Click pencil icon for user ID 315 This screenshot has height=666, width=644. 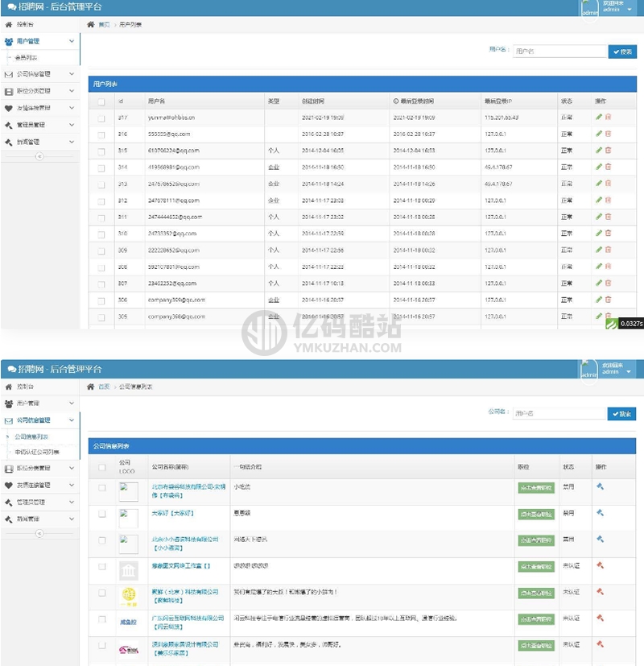point(599,150)
